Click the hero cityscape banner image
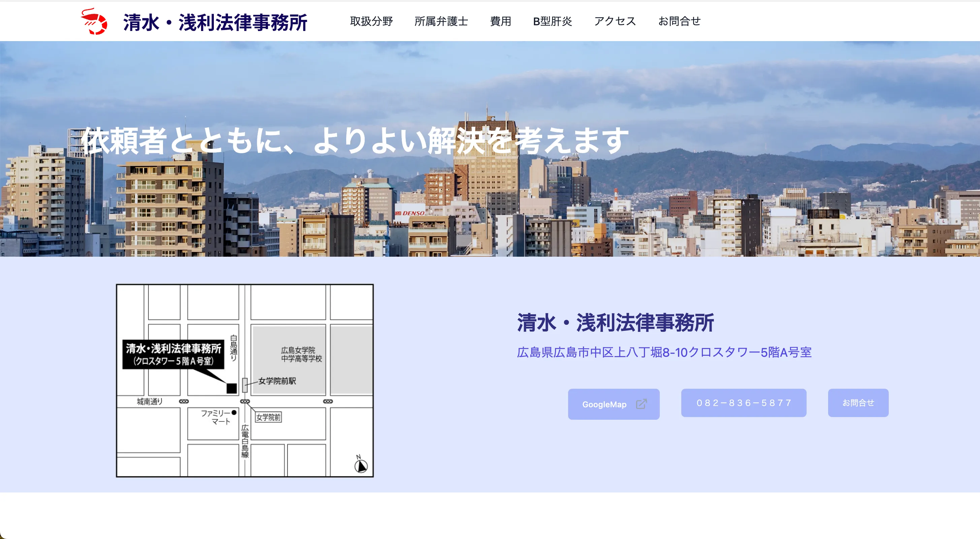Image resolution: width=980 pixels, height=539 pixels. pyautogui.click(x=490, y=149)
